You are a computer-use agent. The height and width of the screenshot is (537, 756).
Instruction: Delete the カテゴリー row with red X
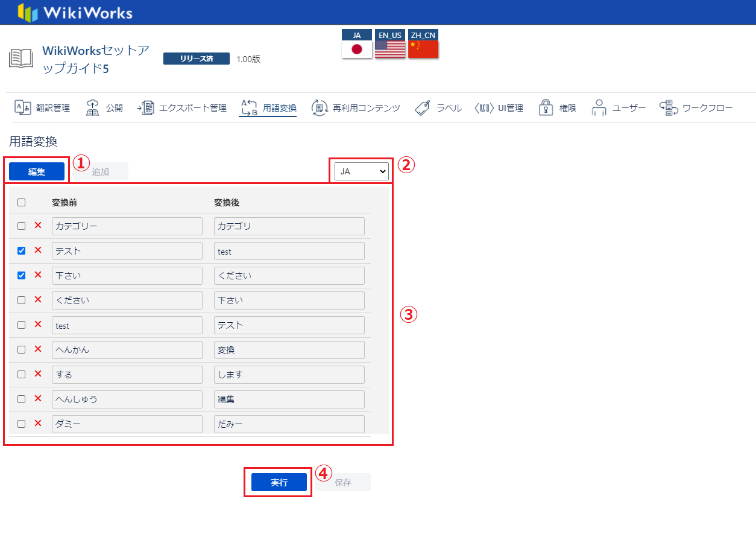click(38, 226)
